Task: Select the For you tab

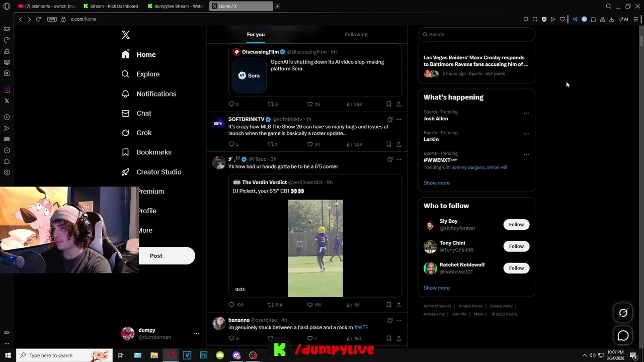Action: pos(256,34)
